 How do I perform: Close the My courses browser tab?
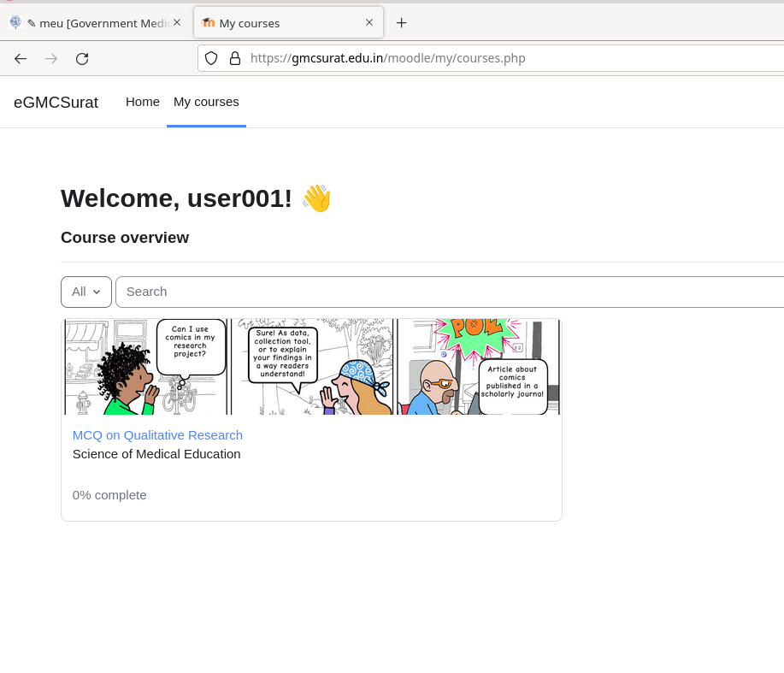coord(369,23)
